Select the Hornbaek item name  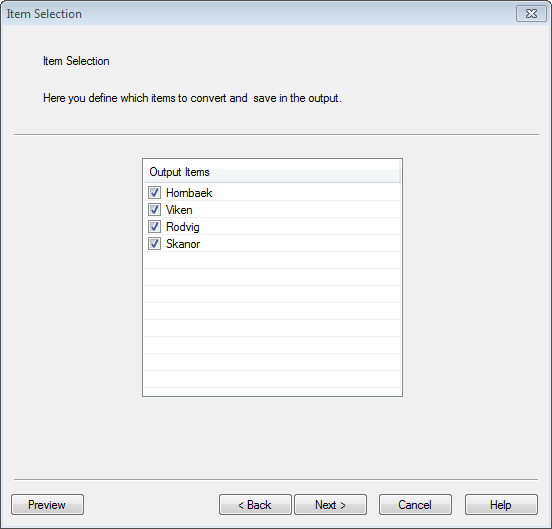point(189,193)
